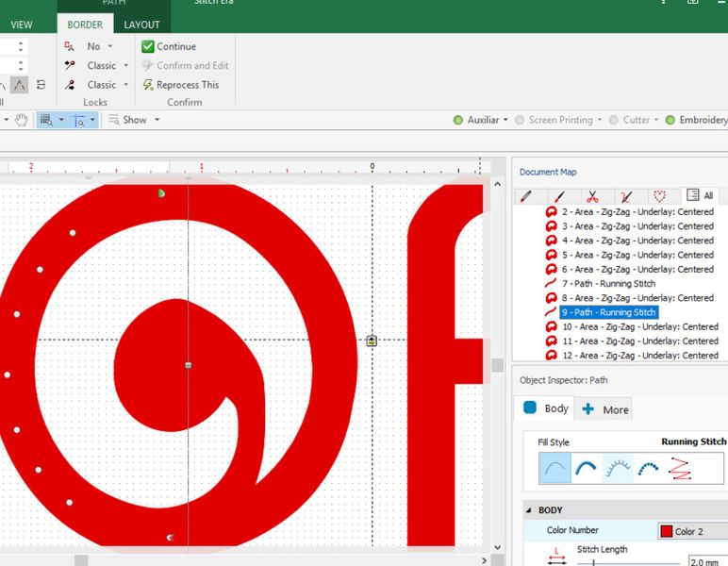Viewport: 728px width, 566px height.
Task: Select item 10 - Area - Zig-Zag row
Action: pyautogui.click(x=639, y=327)
